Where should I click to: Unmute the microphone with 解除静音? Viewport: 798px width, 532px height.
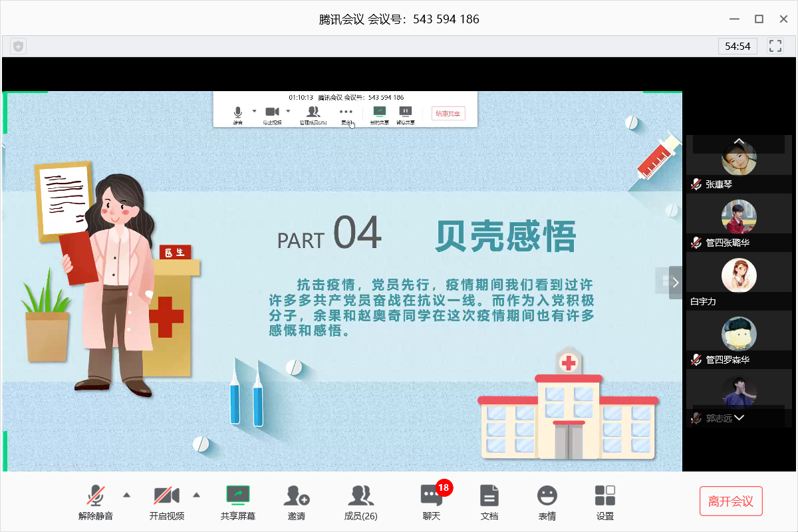click(x=96, y=502)
